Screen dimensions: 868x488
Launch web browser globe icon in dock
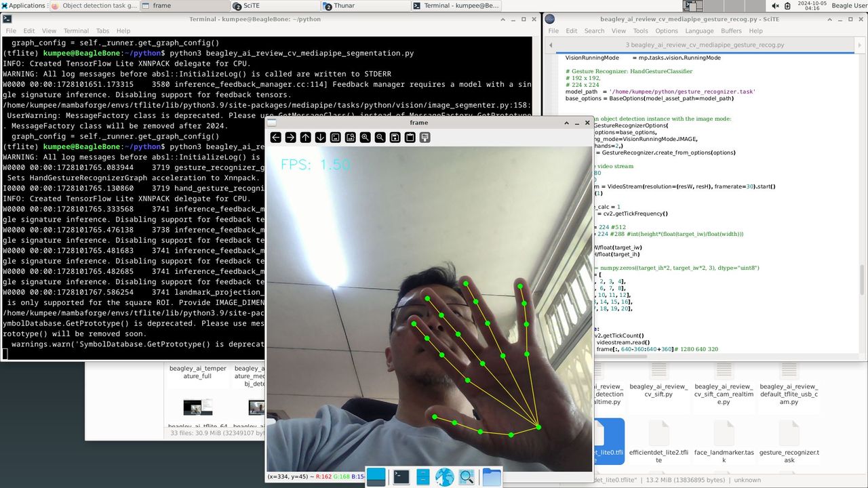(x=444, y=477)
